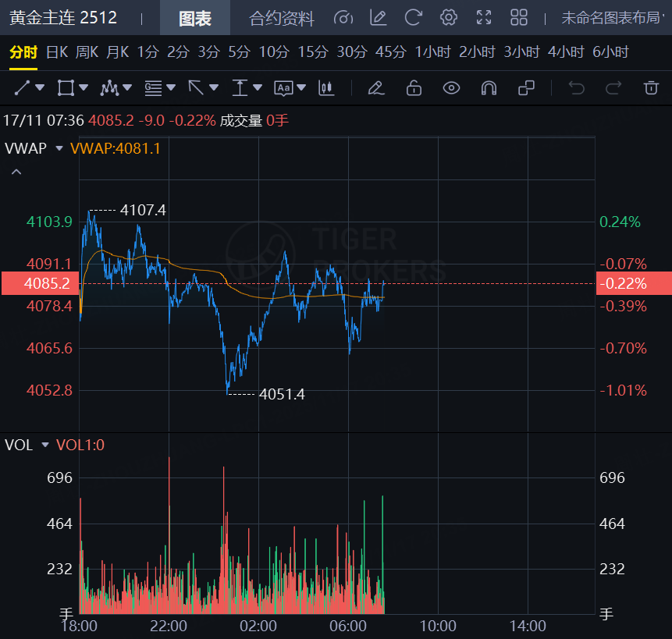Screen dimensions: 672x639
Task: Open the VWAP indicator dropdown
Action: coord(59,148)
